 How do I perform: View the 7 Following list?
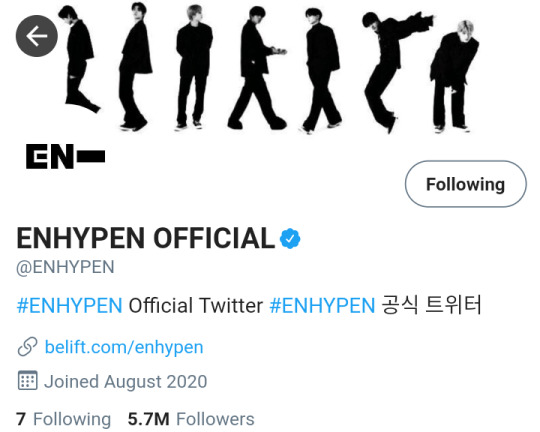[x=63, y=419]
